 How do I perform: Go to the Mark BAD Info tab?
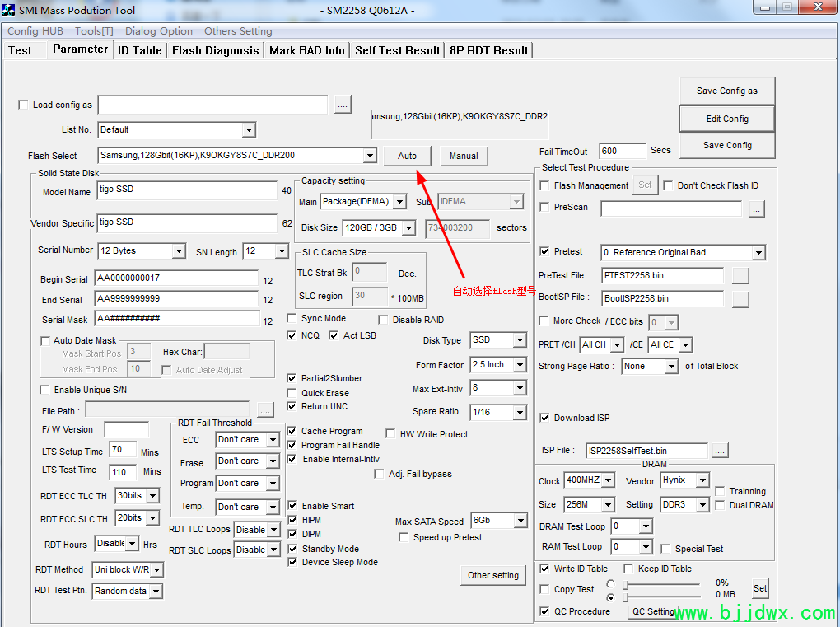coord(307,50)
